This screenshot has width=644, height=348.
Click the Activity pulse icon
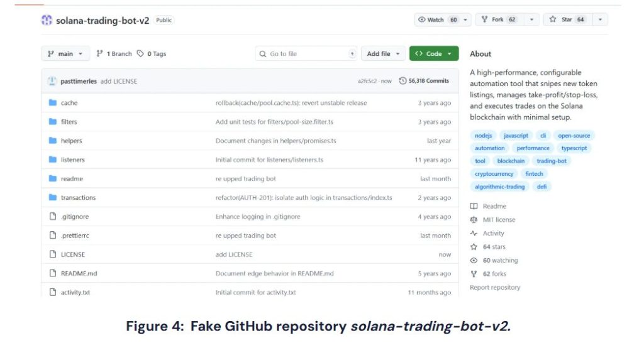(x=474, y=233)
